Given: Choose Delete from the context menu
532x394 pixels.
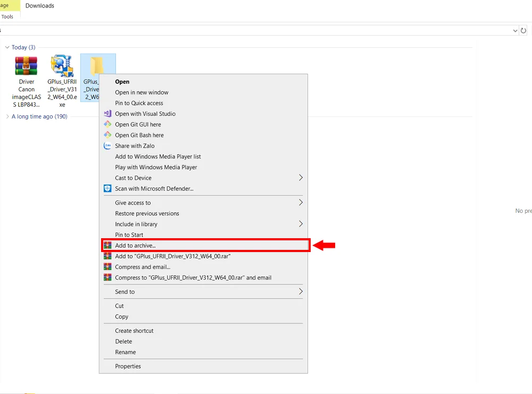Looking at the screenshot, I should (x=203, y=341).
